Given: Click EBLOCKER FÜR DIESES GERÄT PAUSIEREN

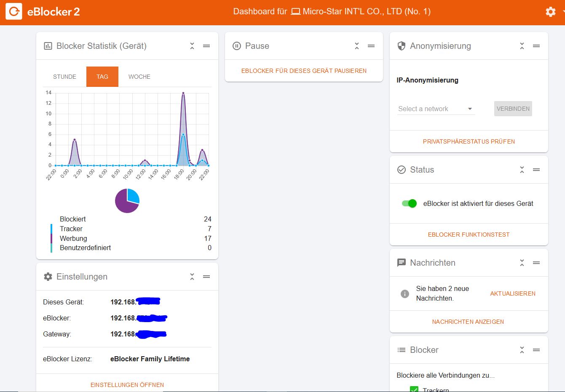Looking at the screenshot, I should (304, 71).
